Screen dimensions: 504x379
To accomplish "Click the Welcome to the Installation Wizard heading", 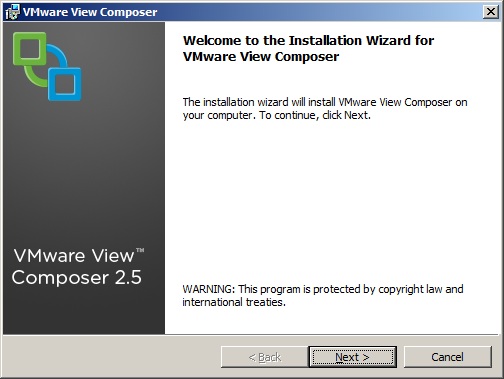I will point(308,48).
